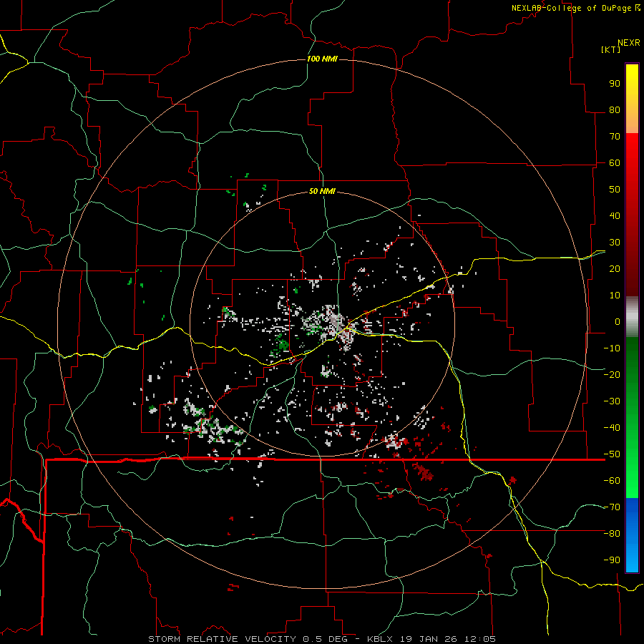
Task: Click the positive 20 knot scale label
Action: [x=615, y=268]
